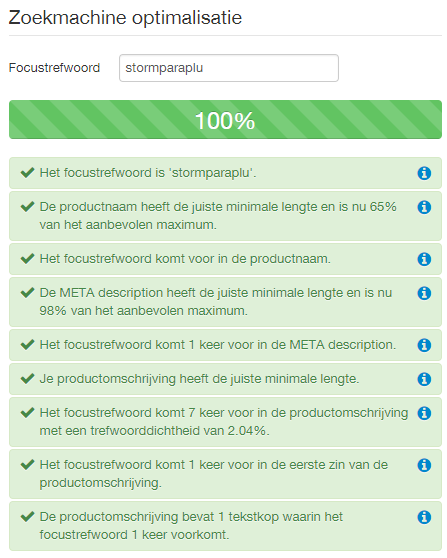
Task: Click the Zoekmachine optimalisatie heading
Action: tap(125, 17)
